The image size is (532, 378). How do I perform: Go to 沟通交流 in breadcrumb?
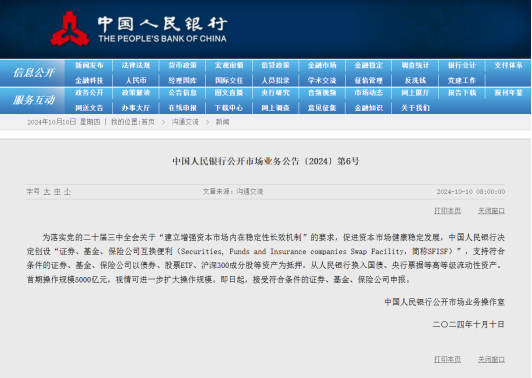pyautogui.click(x=185, y=122)
